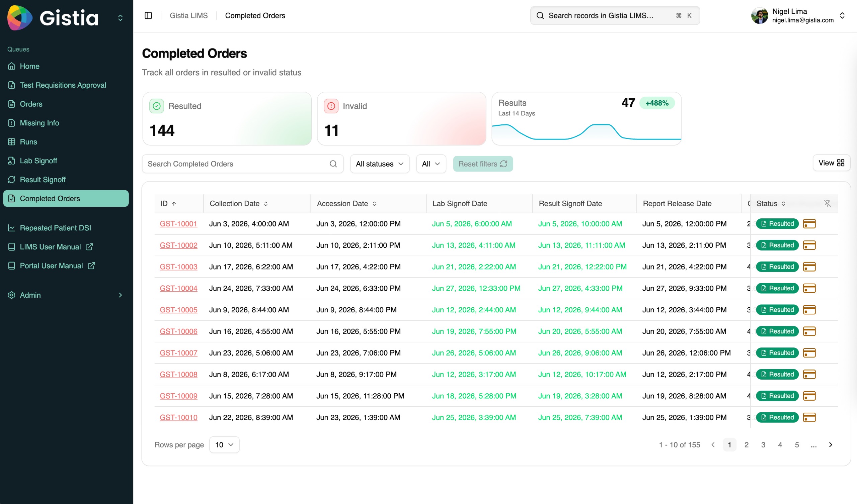
Task: Sort by Collection Date column
Action: (239, 204)
